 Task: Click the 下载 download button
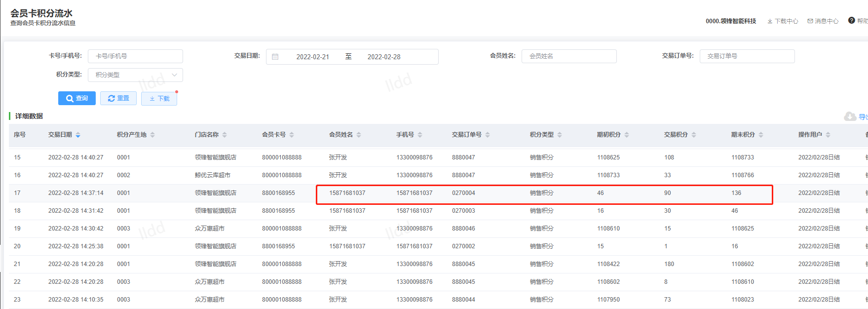[159, 98]
